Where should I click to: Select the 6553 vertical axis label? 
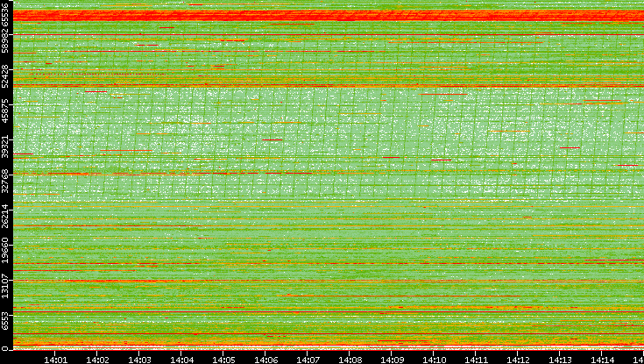coord(4,322)
